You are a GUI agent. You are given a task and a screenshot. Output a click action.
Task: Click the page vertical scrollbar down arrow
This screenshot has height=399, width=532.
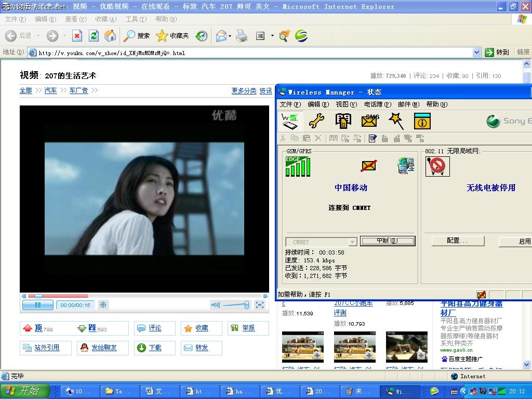coord(527,364)
